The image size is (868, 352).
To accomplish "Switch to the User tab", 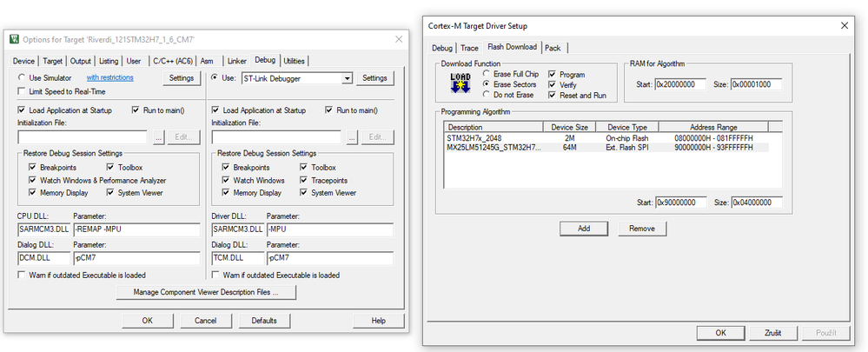I will [x=134, y=61].
